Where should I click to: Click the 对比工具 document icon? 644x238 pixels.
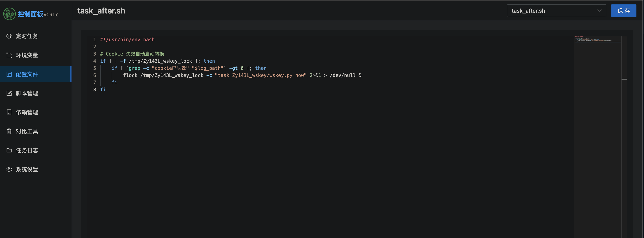coord(9,131)
